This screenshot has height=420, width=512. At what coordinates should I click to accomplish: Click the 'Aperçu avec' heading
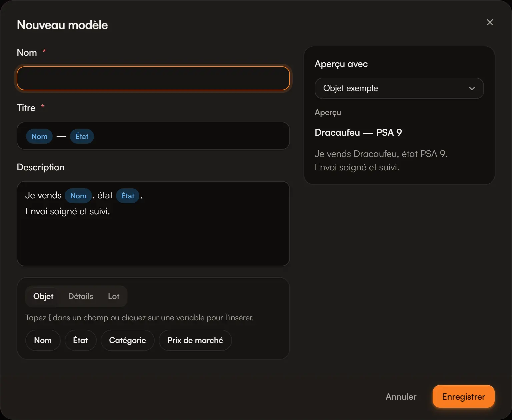[x=341, y=64]
